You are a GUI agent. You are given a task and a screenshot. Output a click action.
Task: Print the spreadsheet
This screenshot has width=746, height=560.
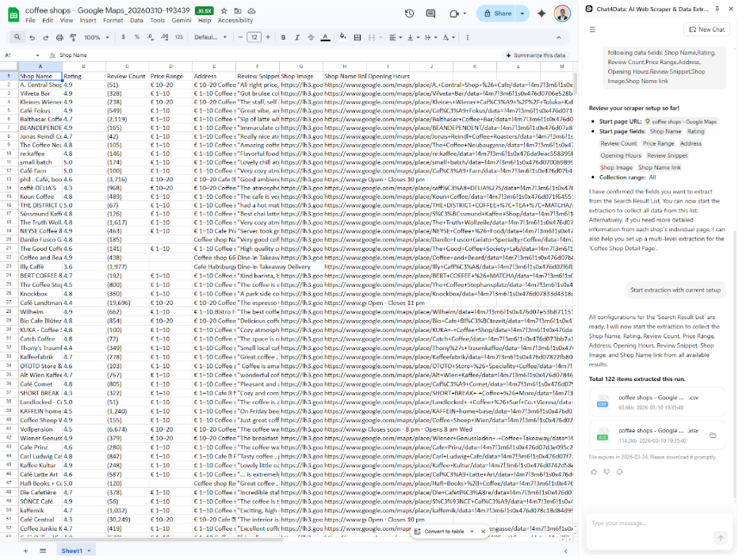pos(59,37)
